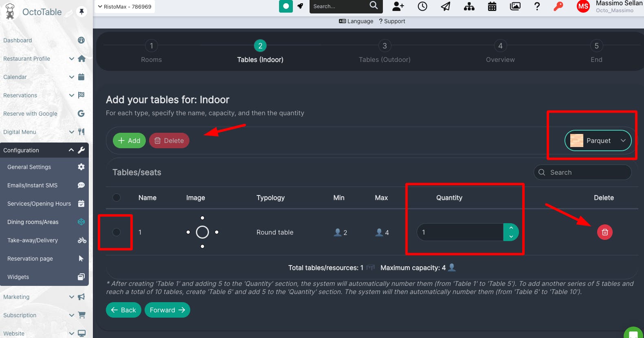Go to step 5 End
Screen dimensions: 644x338
click(x=596, y=52)
